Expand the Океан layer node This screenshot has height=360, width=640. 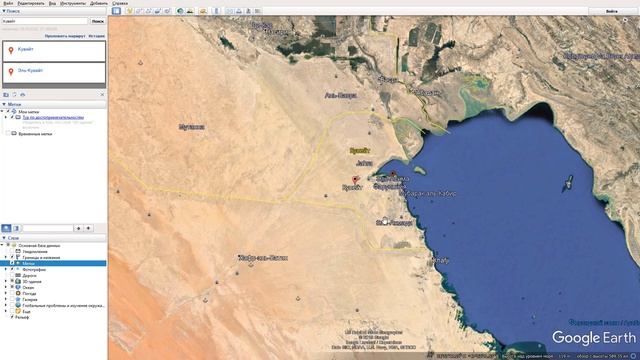tap(6, 287)
